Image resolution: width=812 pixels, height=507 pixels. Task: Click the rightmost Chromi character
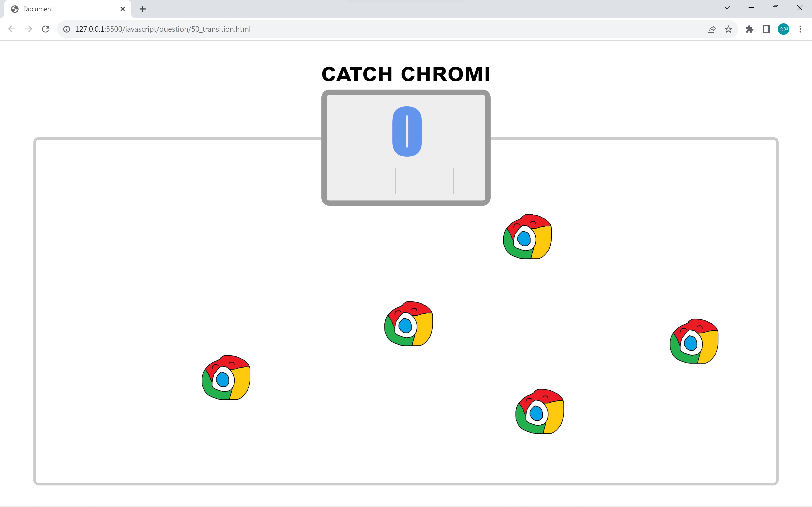694,341
